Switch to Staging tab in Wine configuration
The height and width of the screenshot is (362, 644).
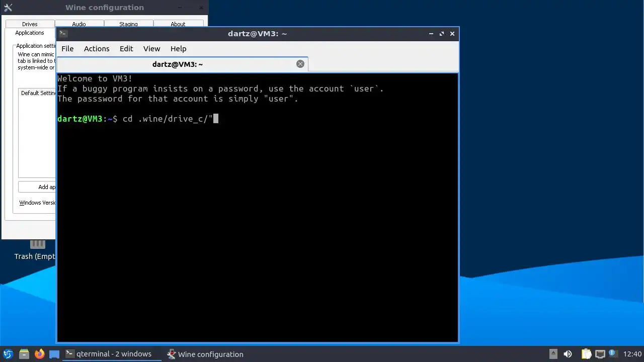click(128, 24)
